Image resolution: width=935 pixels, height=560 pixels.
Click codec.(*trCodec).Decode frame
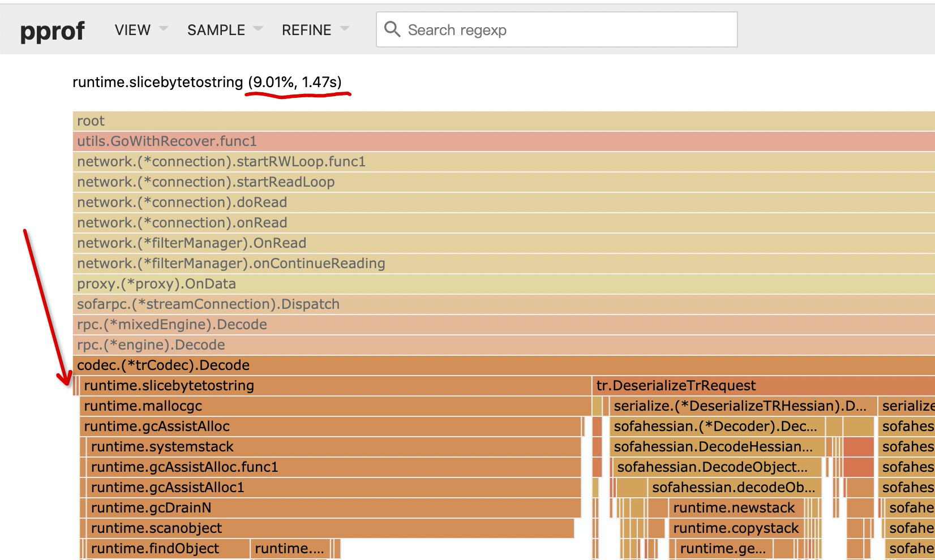pyautogui.click(x=504, y=365)
